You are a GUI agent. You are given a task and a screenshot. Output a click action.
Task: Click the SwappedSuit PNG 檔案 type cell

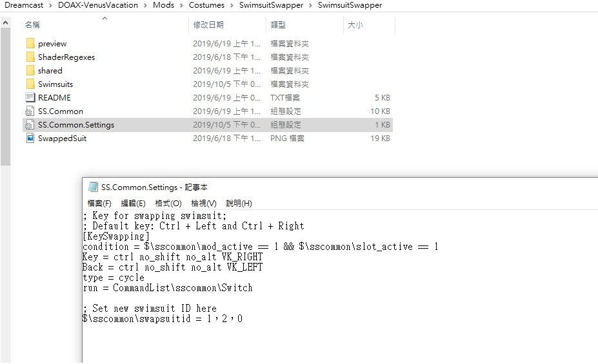tap(287, 139)
